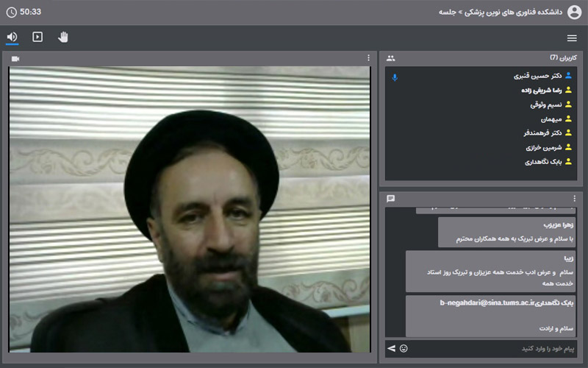Screen dimensions: 588x368
Task: Click the yellow person icon beside رضا شریفی زاده
Action: point(568,90)
